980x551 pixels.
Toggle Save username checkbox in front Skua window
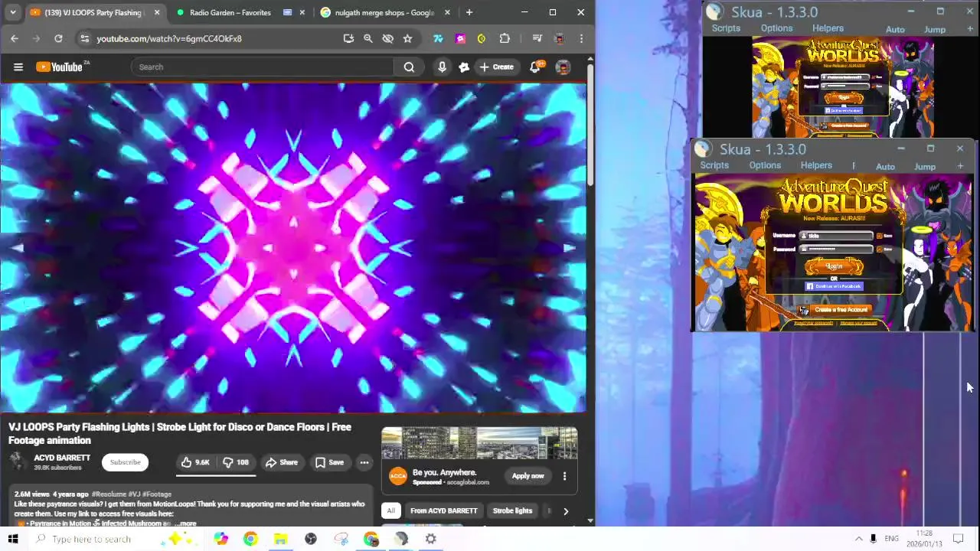(879, 236)
